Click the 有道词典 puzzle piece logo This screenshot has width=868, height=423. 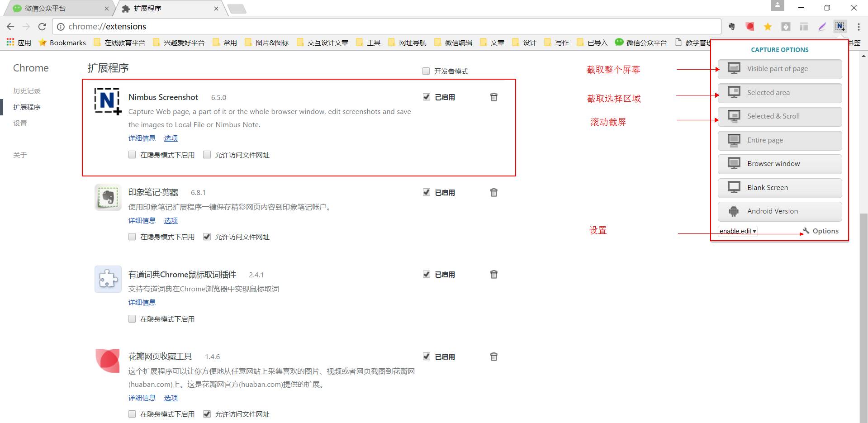pyautogui.click(x=108, y=279)
